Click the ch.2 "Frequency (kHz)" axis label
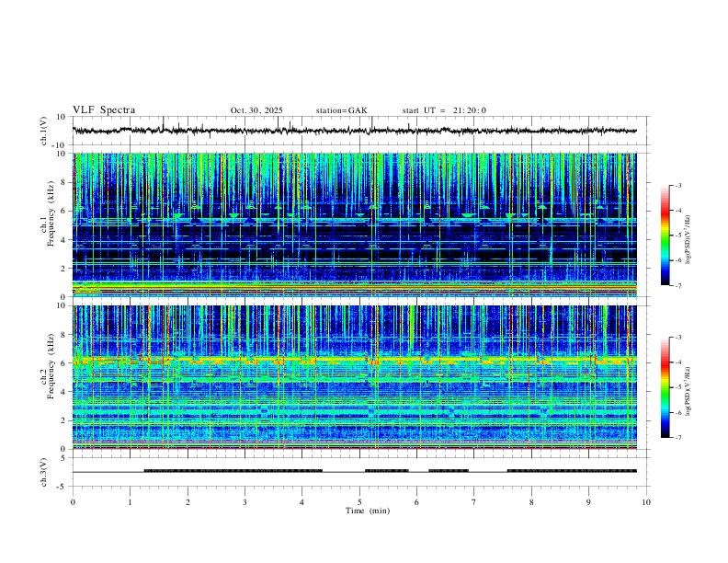The image size is (728, 563). coord(51,366)
